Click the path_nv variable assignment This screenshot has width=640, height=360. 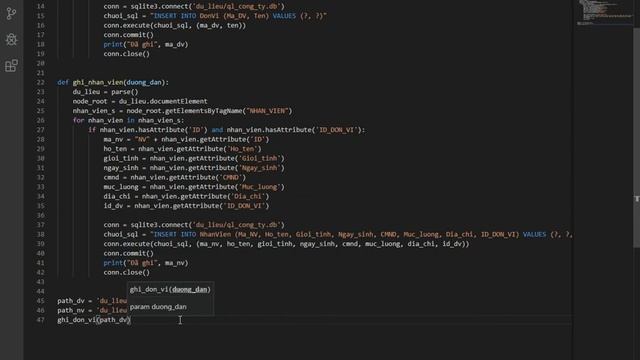[x=92, y=310]
